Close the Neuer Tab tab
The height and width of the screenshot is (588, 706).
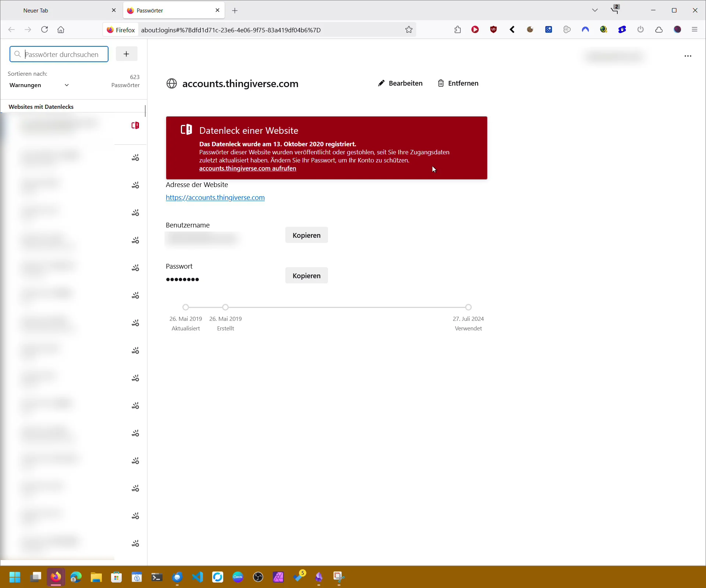[x=114, y=11]
